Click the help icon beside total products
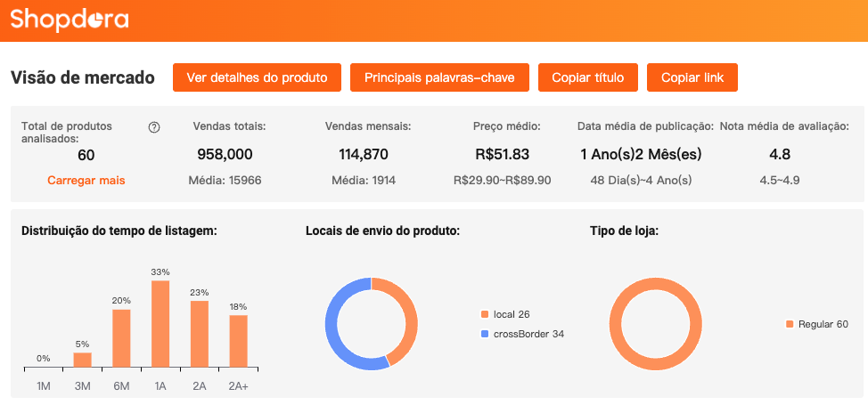The height and width of the screenshot is (405, 868). (x=154, y=127)
